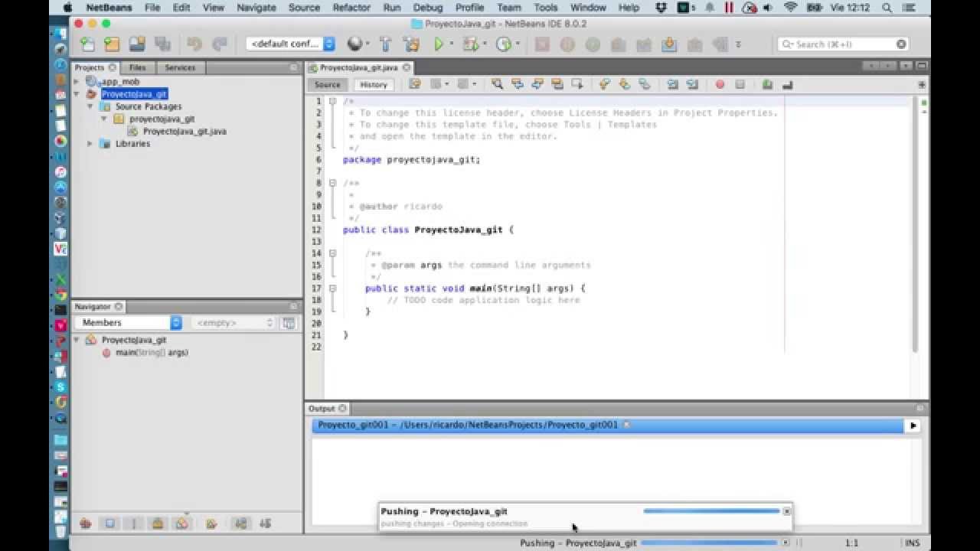The image size is (980, 551).
Task: Click the Clean and Build icon
Action: click(412, 44)
